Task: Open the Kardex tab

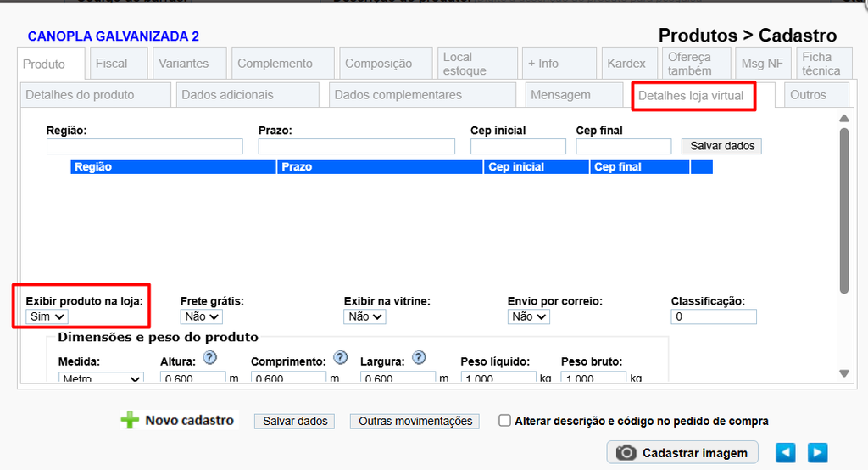Action: click(x=630, y=63)
